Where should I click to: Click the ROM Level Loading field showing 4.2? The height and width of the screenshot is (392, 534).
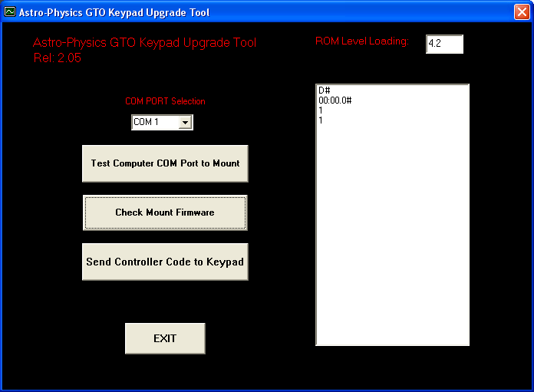coord(444,44)
